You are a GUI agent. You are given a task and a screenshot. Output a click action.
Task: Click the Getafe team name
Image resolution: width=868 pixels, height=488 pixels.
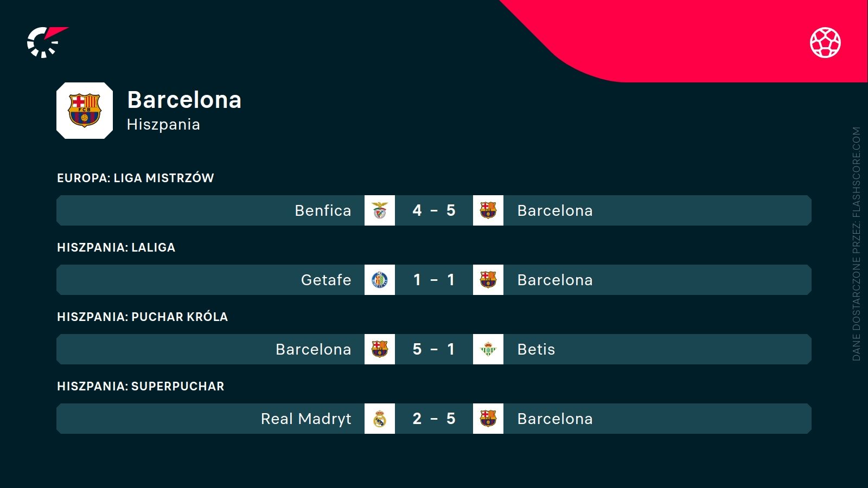tap(326, 280)
